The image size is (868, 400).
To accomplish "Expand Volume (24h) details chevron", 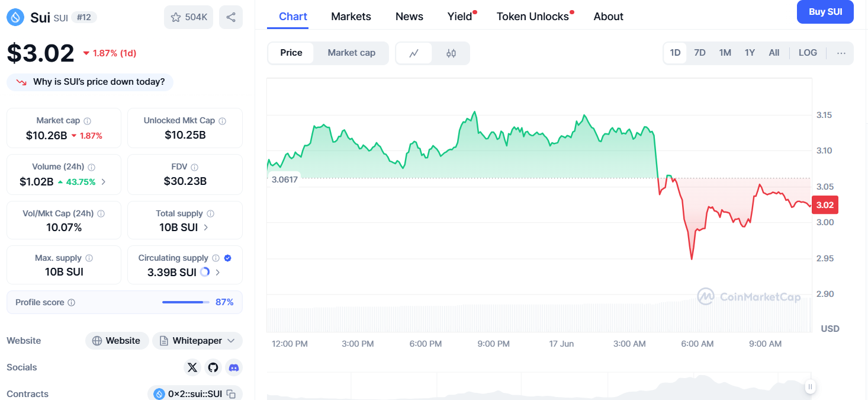I will pyautogui.click(x=104, y=182).
